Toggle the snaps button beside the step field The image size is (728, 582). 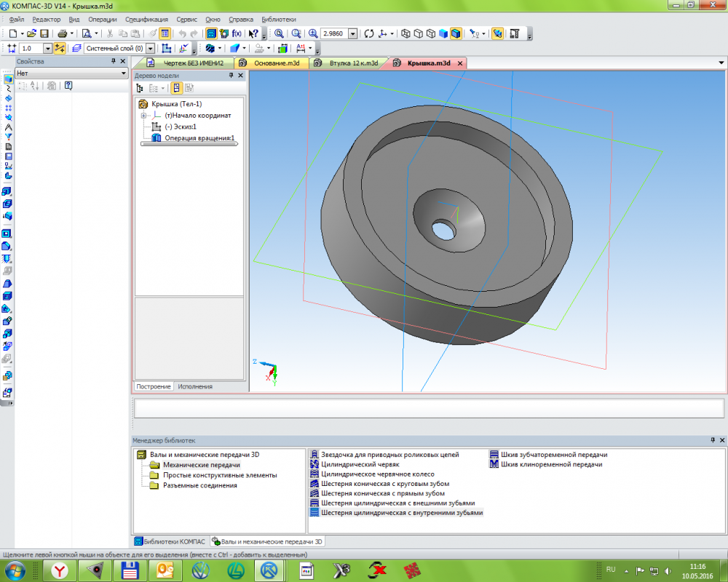[x=60, y=48]
